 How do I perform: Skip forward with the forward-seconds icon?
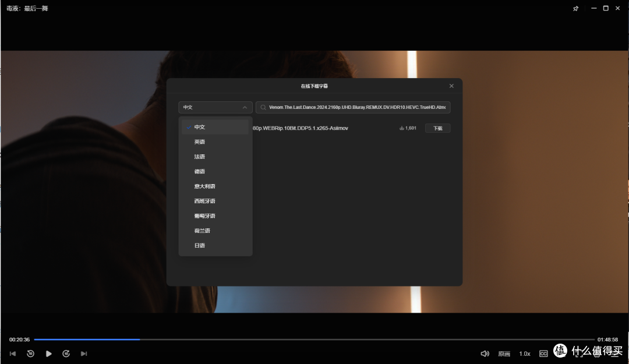[x=66, y=354]
